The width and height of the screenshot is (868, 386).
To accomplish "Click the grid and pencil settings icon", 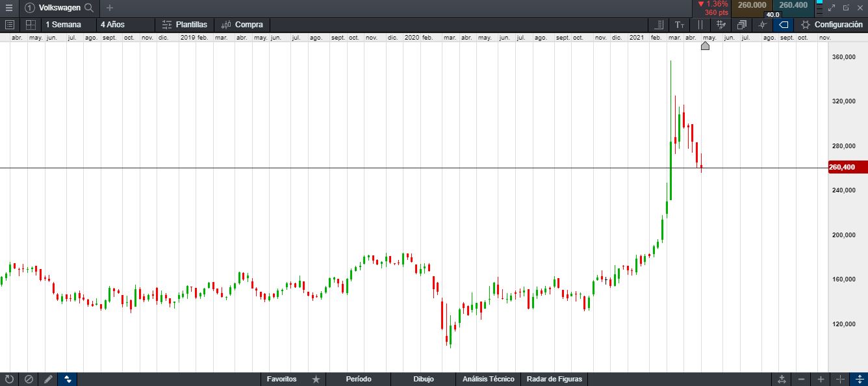I will [x=721, y=25].
